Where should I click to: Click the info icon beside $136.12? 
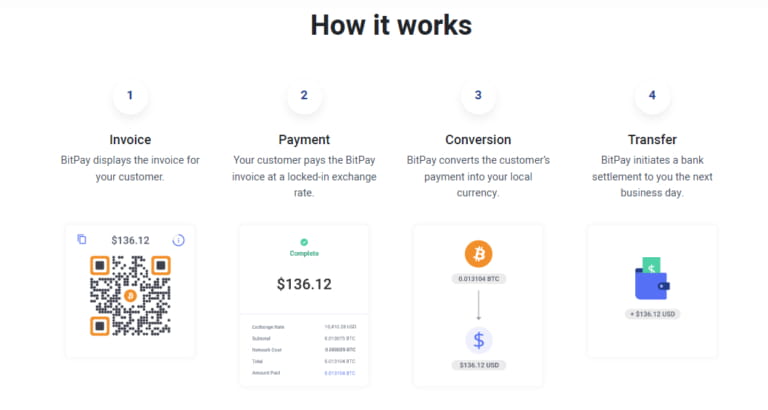[179, 240]
